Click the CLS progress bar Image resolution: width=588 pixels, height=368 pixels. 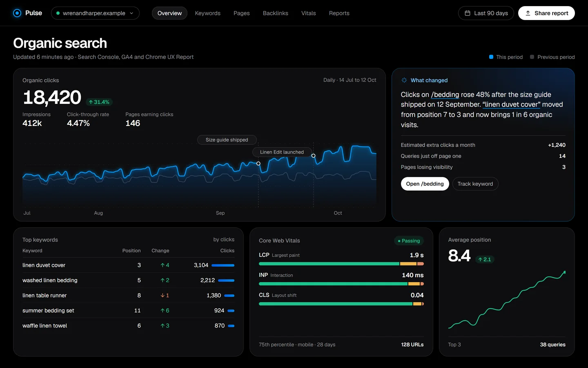[x=341, y=304]
